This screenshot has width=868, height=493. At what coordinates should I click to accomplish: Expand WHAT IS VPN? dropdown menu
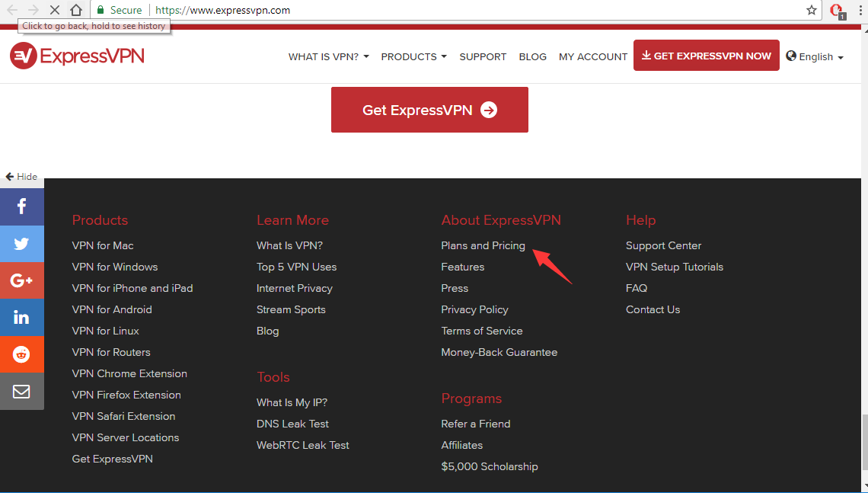coord(328,56)
